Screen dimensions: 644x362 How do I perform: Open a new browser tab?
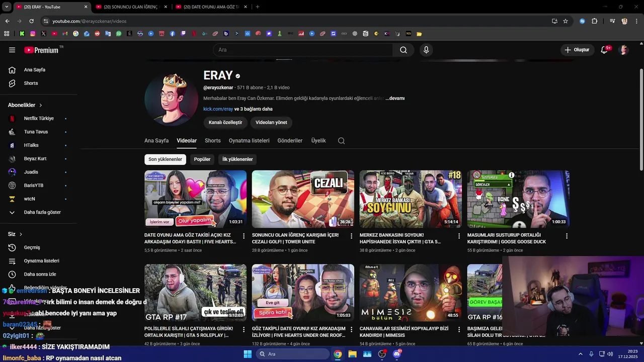pos(258,7)
